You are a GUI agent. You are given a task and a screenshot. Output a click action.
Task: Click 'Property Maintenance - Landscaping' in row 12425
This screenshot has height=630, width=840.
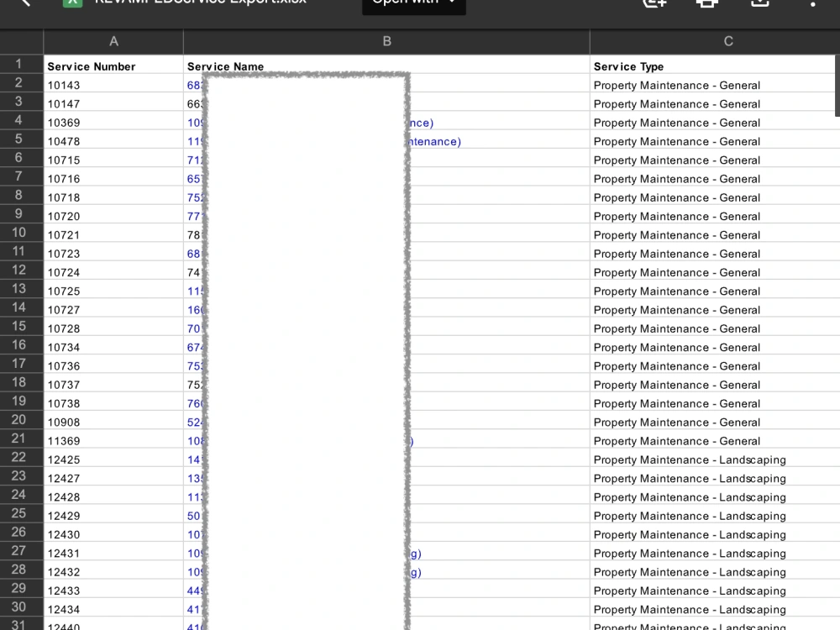(x=690, y=460)
